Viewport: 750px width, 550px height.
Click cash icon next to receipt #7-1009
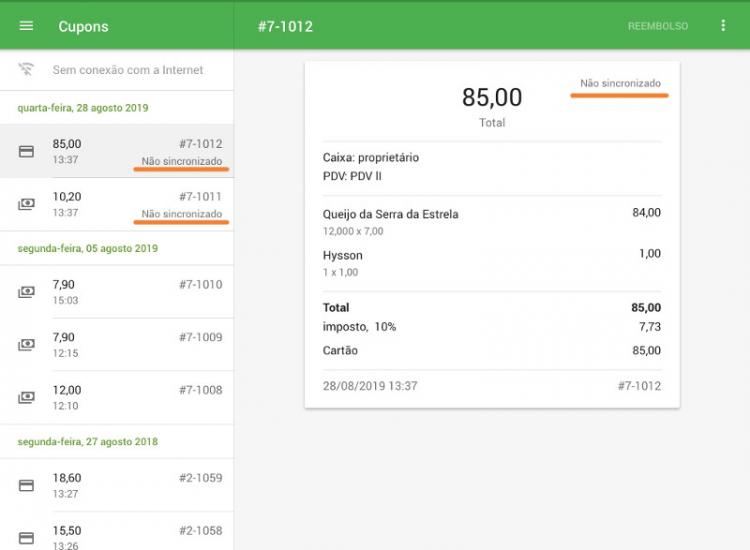point(26,345)
